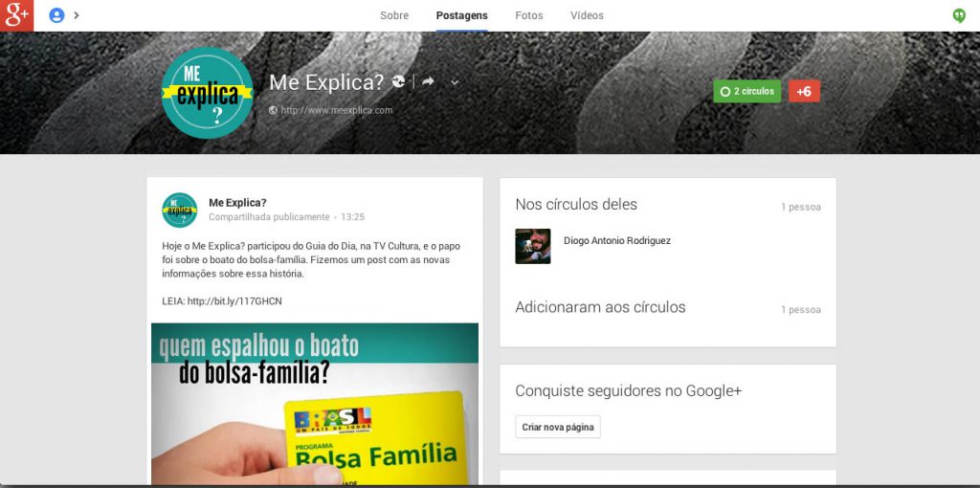
Task: Click 1 pessoa count in Nos círculos deles
Action: tap(801, 207)
